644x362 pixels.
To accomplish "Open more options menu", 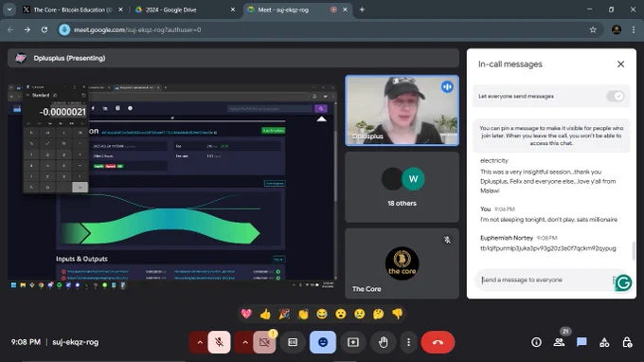I will (408, 342).
